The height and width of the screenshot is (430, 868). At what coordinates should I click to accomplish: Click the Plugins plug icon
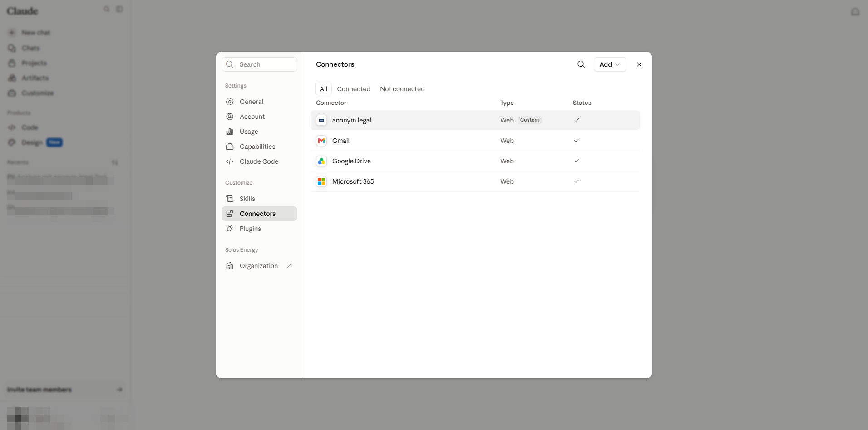click(x=230, y=229)
